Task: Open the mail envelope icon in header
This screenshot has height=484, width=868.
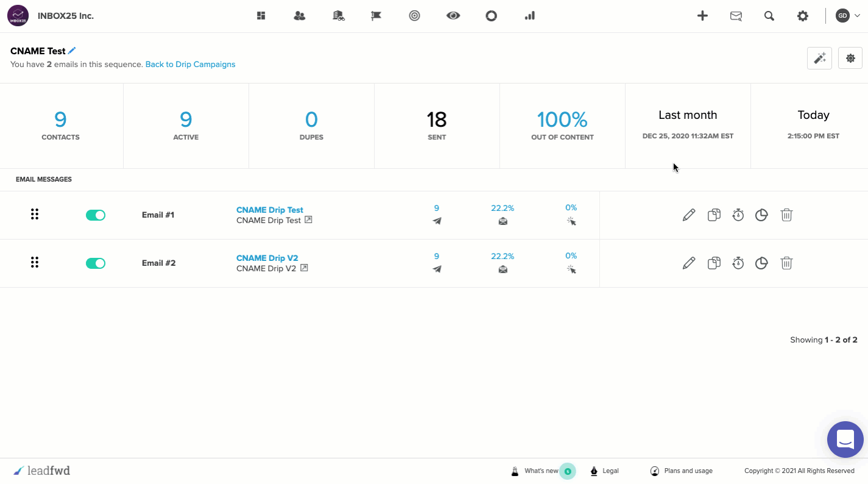Action: click(736, 16)
